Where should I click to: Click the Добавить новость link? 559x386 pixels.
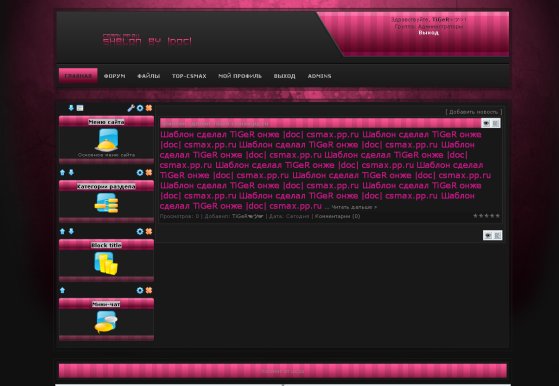pyautogui.click(x=473, y=112)
